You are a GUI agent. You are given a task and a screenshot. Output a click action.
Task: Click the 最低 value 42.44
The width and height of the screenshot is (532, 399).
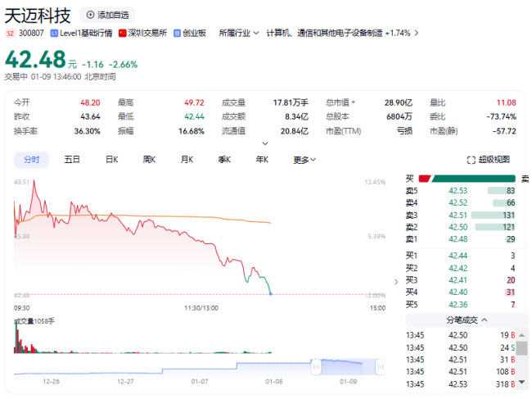point(194,117)
